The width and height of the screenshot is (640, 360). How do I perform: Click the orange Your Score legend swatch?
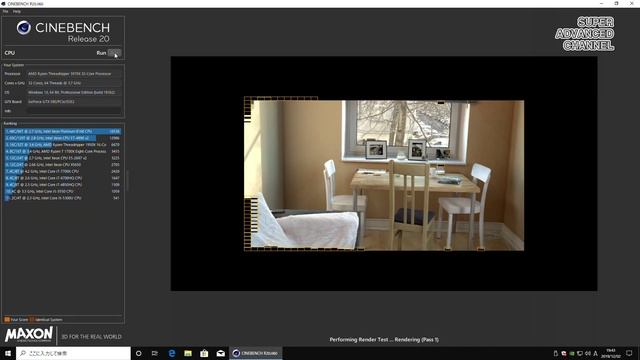coord(7,320)
